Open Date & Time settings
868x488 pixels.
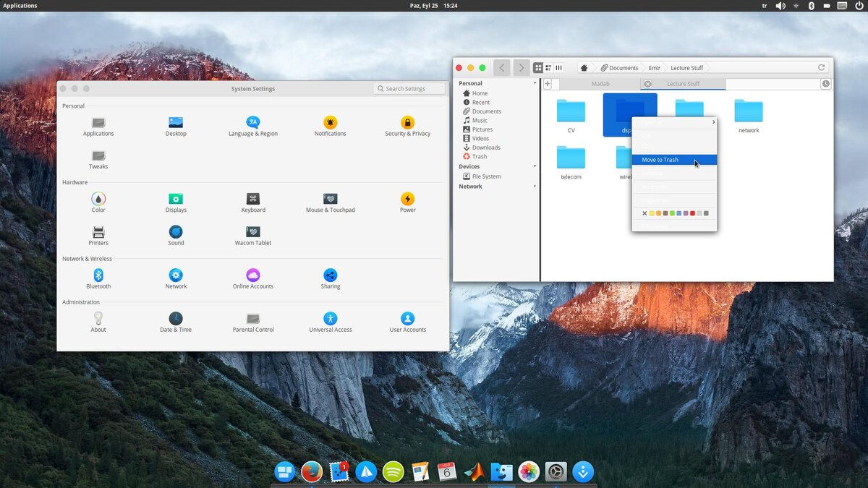click(176, 323)
